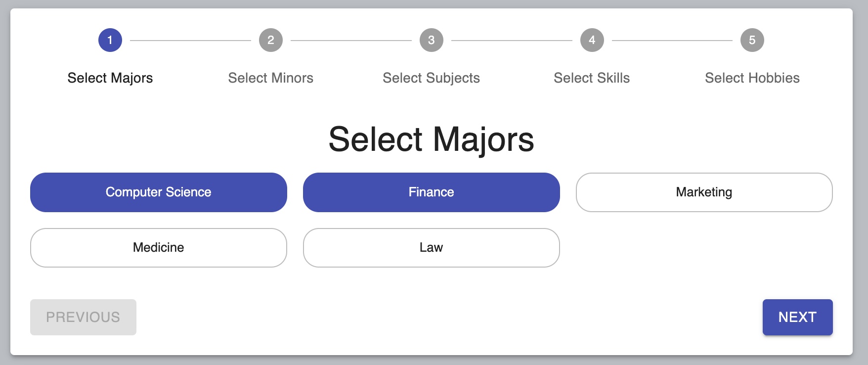Click the small Select Majors stepper label
Viewport: 868px width, 365px height.
[x=110, y=78]
